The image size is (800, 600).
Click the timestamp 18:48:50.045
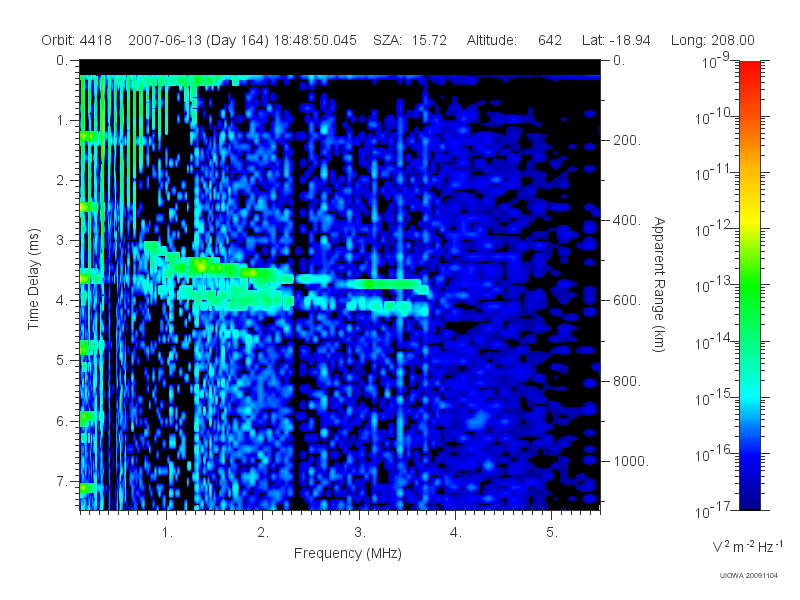[315, 40]
